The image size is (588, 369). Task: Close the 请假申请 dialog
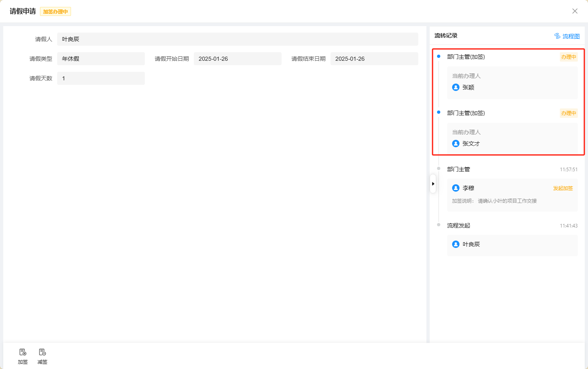pos(575,11)
